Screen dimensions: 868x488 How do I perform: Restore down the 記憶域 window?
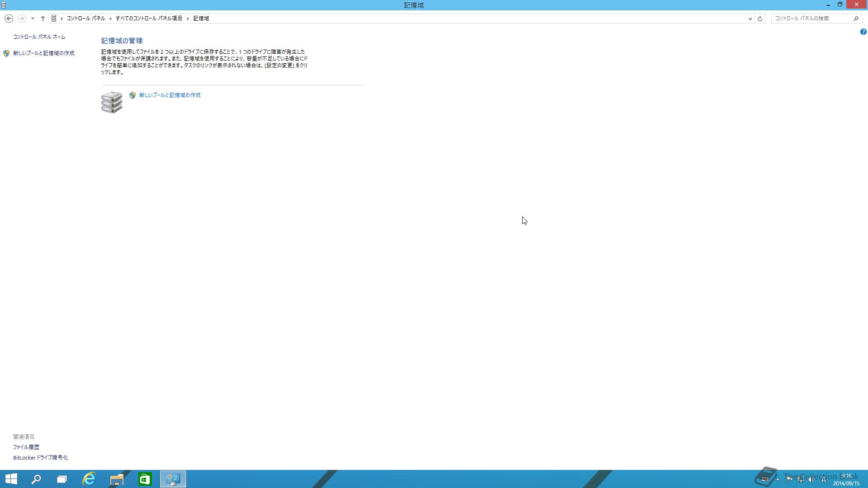[840, 5]
